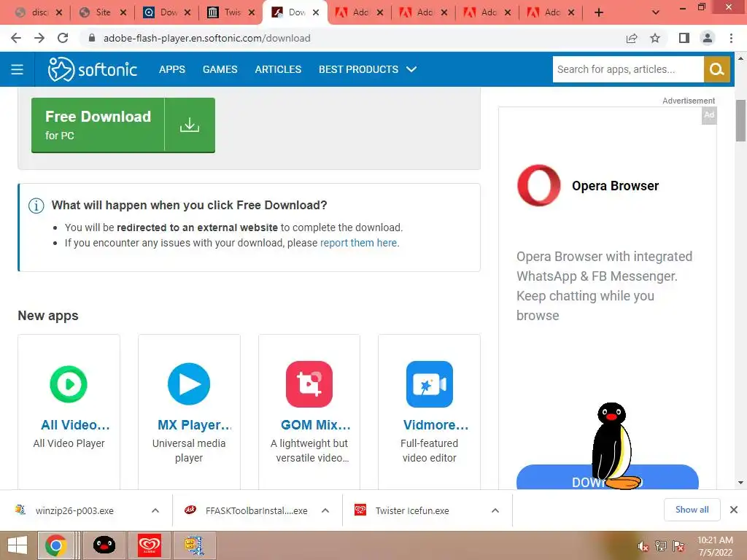Click the Opera Browser logo in ad
747x560 pixels.
pyautogui.click(x=539, y=185)
